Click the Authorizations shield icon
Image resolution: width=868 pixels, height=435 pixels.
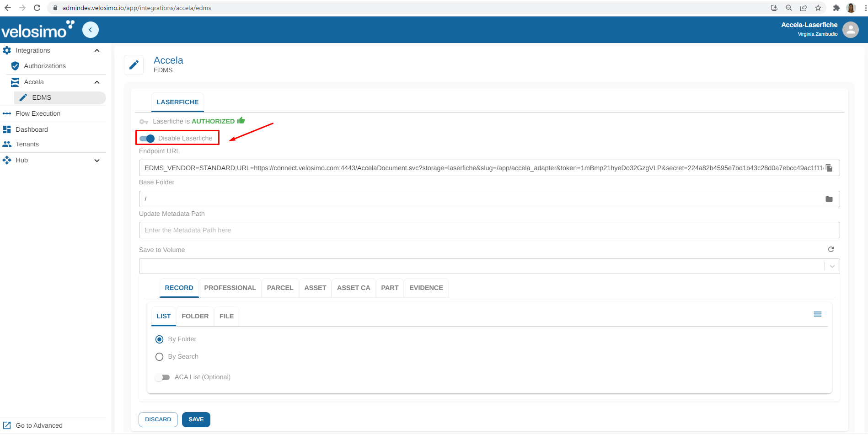15,66
